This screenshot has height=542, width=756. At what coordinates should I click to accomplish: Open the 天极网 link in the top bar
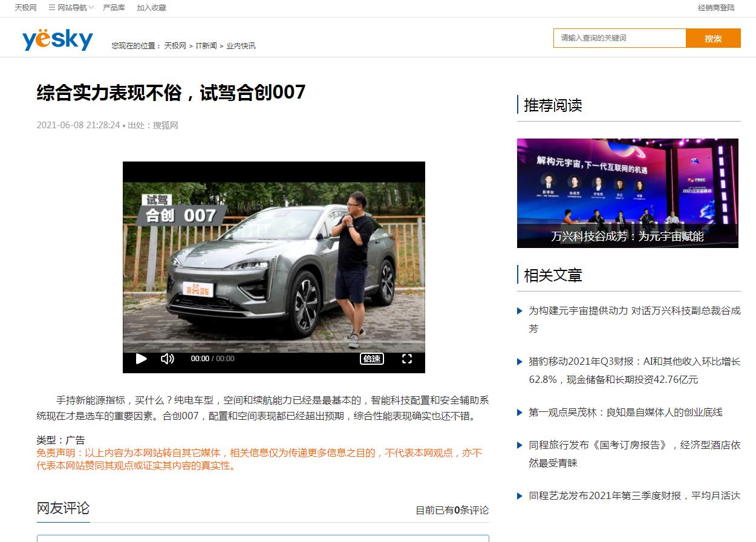[25, 8]
